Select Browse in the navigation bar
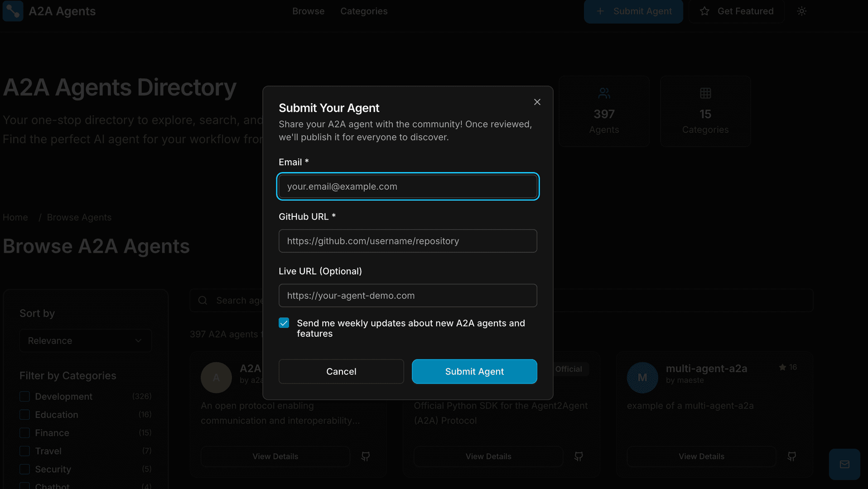This screenshot has width=868, height=489. click(x=308, y=11)
